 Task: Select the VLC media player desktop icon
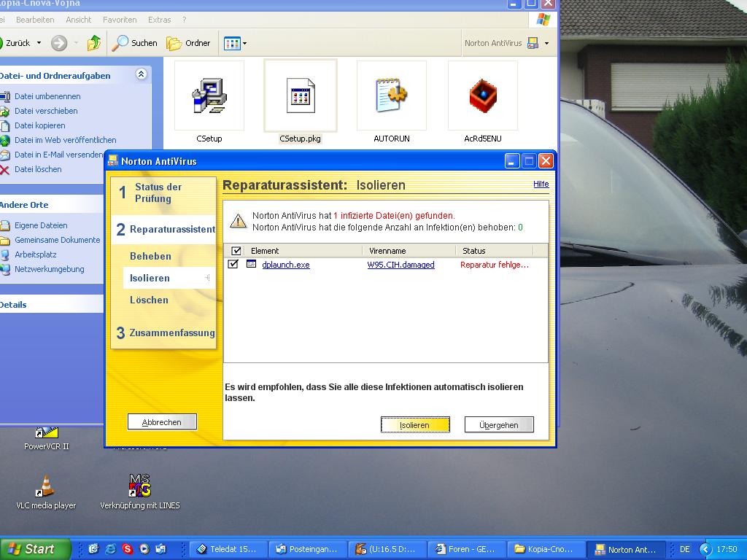pos(46,492)
